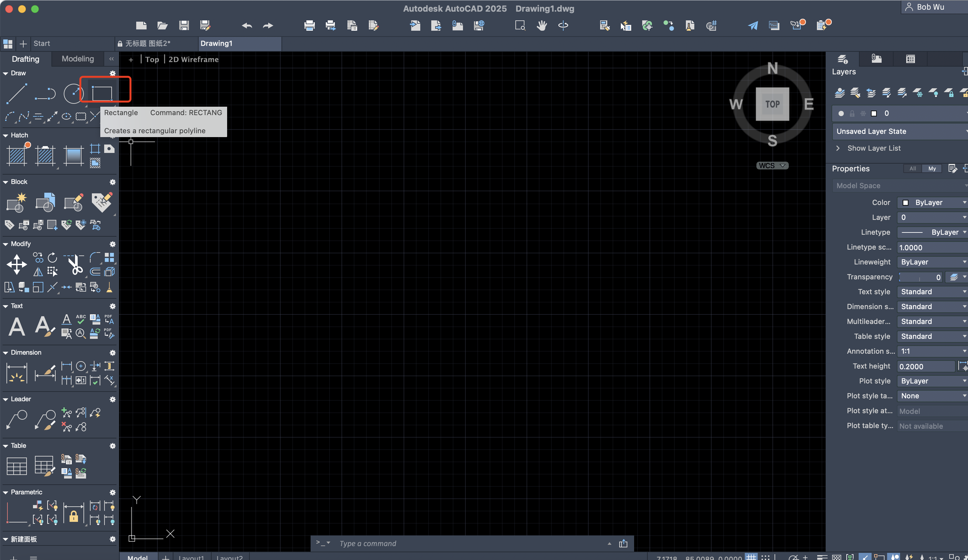Open the Table style dropdown

(933, 336)
